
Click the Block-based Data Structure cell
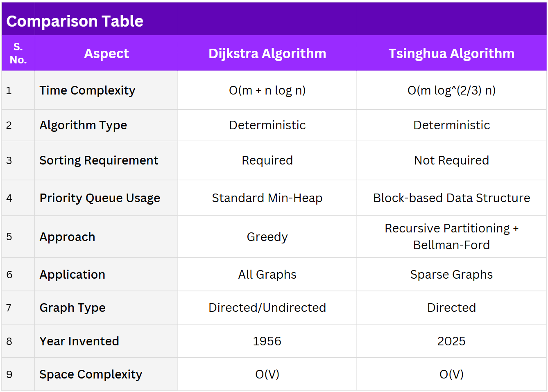(451, 198)
